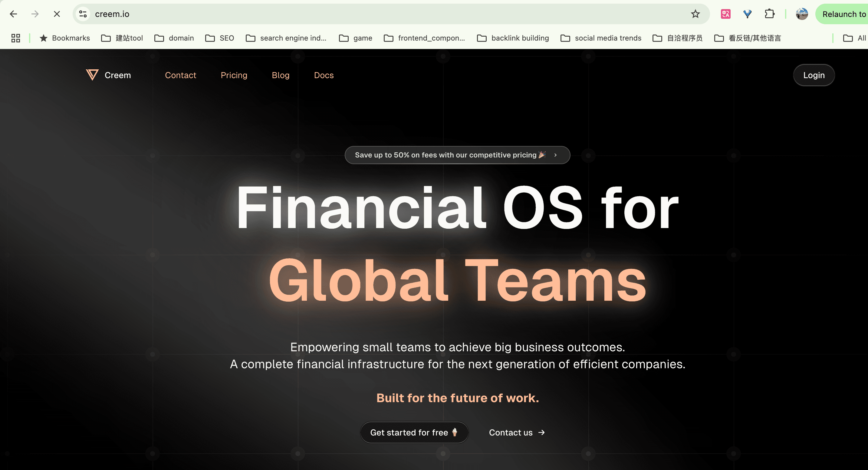Click the complete financial infrastructure sentence
Viewport: 868px width, 470px height.
(458, 364)
